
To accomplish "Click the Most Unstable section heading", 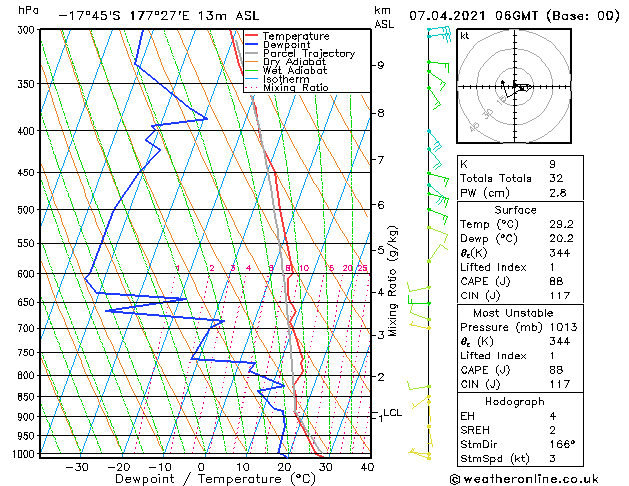I will [513, 313].
